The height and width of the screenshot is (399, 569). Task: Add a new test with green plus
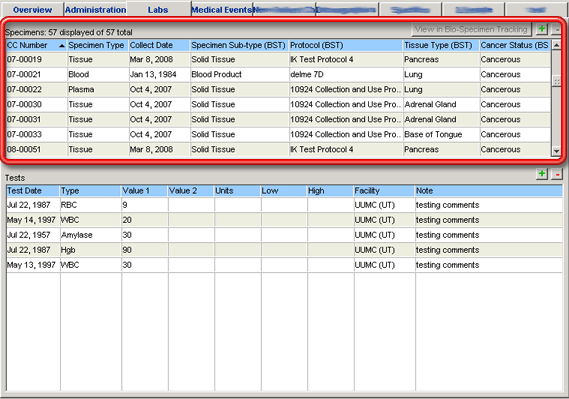[541, 174]
